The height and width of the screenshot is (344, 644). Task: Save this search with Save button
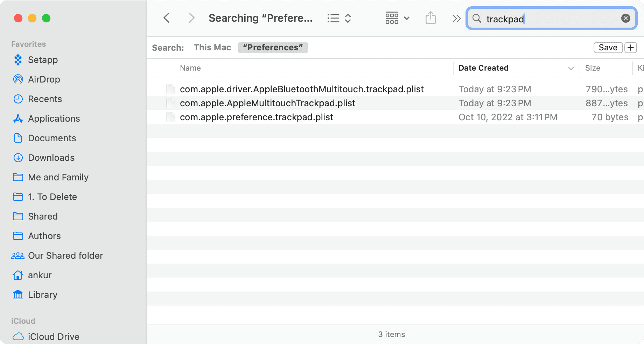point(608,48)
